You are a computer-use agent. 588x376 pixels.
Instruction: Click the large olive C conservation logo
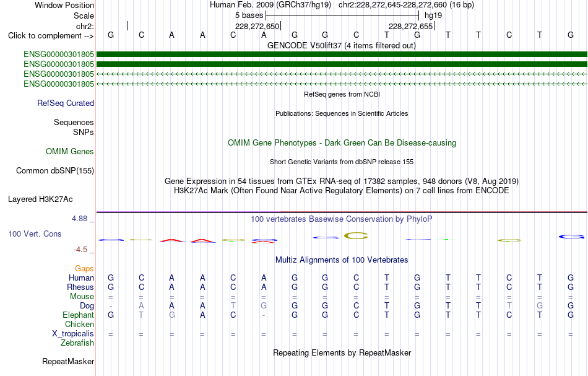(x=356, y=235)
